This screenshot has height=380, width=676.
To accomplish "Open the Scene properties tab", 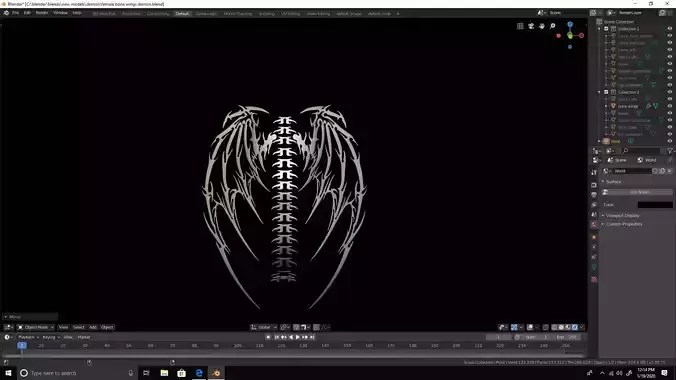I will (594, 215).
